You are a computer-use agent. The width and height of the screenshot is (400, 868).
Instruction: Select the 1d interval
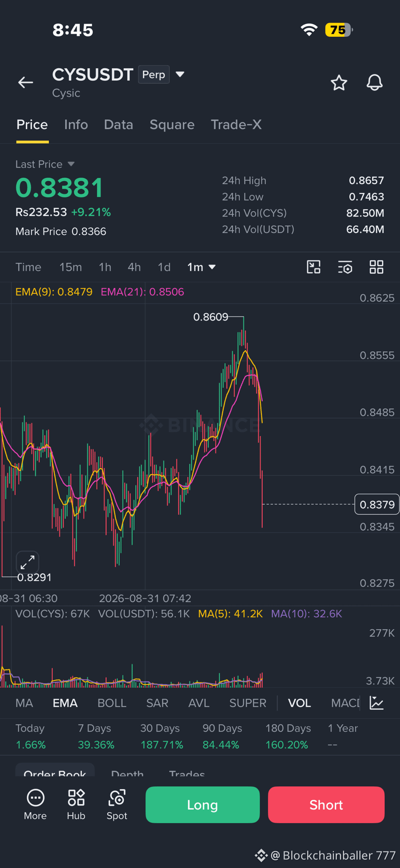point(164,267)
